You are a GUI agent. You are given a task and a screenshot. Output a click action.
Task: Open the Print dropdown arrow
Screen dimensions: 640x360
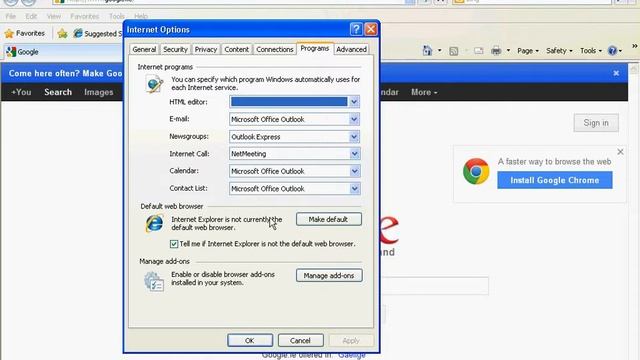click(508, 51)
